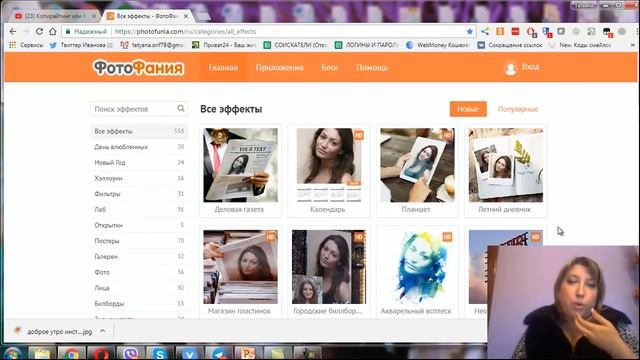Viewport: 640px width, 360px height.
Task: Open the Фильтры category
Action: point(139,194)
